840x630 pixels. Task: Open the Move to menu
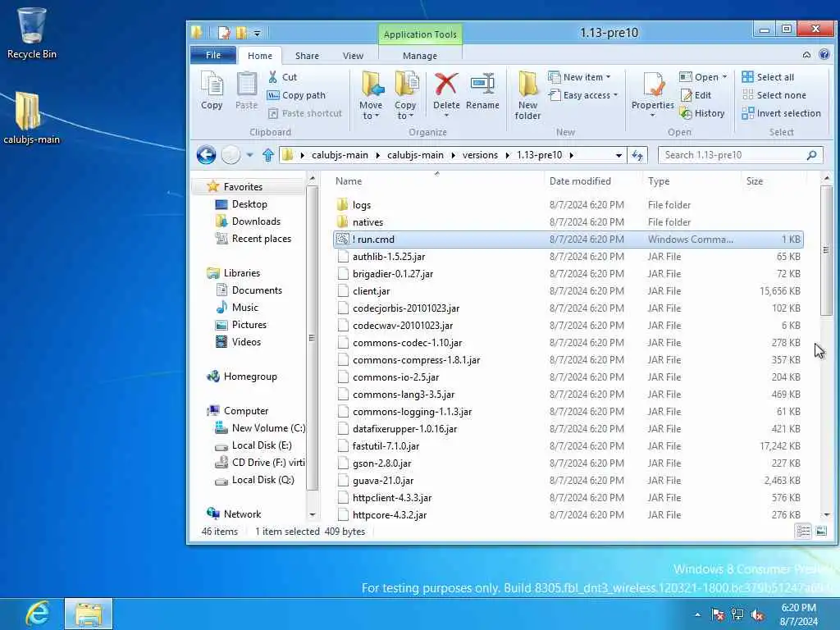click(x=371, y=95)
